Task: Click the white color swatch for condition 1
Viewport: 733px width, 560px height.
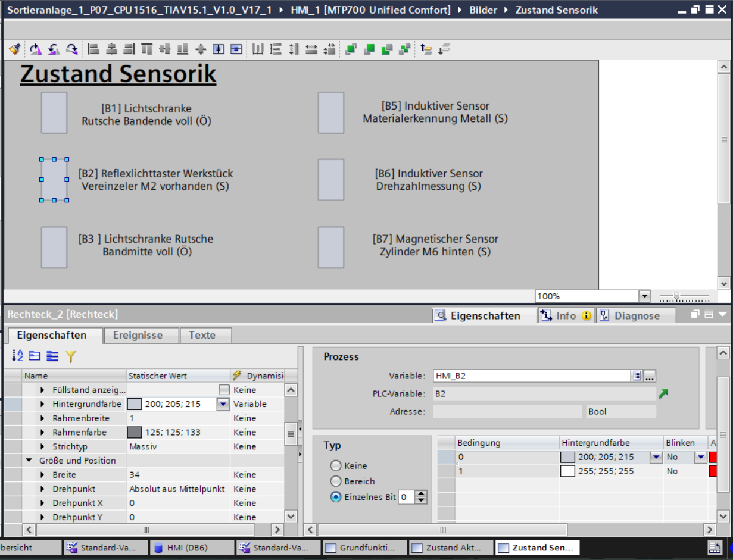Action: (567, 471)
